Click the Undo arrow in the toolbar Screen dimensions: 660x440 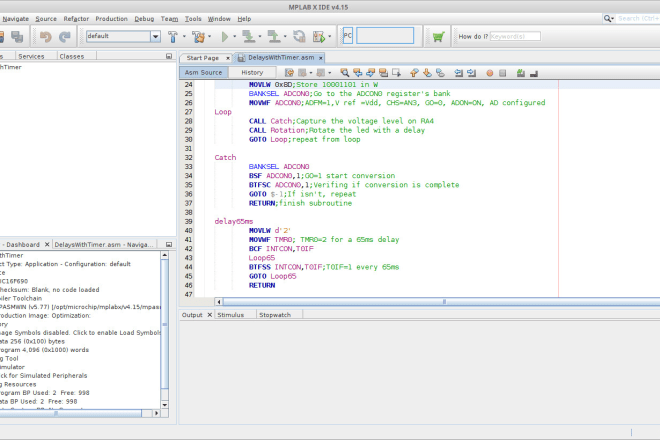[45, 37]
